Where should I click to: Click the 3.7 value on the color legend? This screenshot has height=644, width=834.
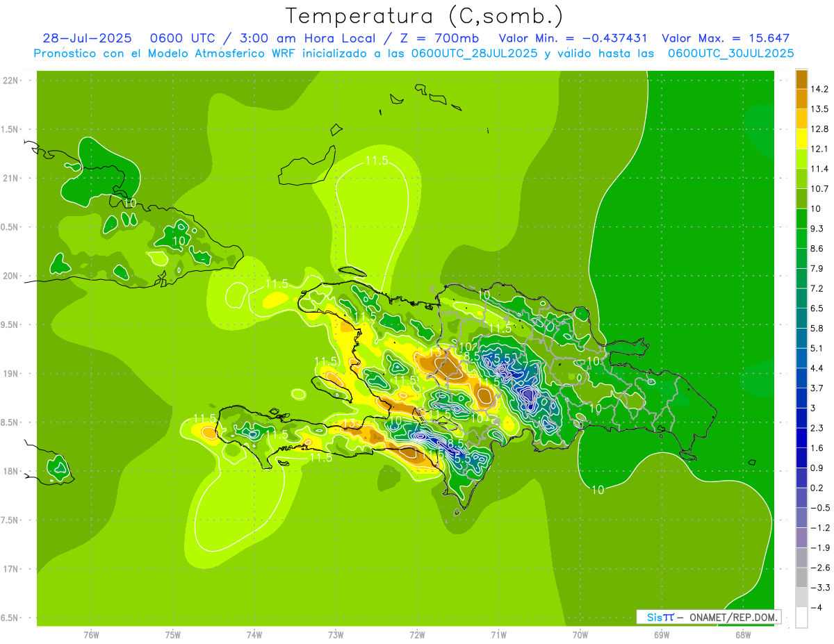pos(817,388)
